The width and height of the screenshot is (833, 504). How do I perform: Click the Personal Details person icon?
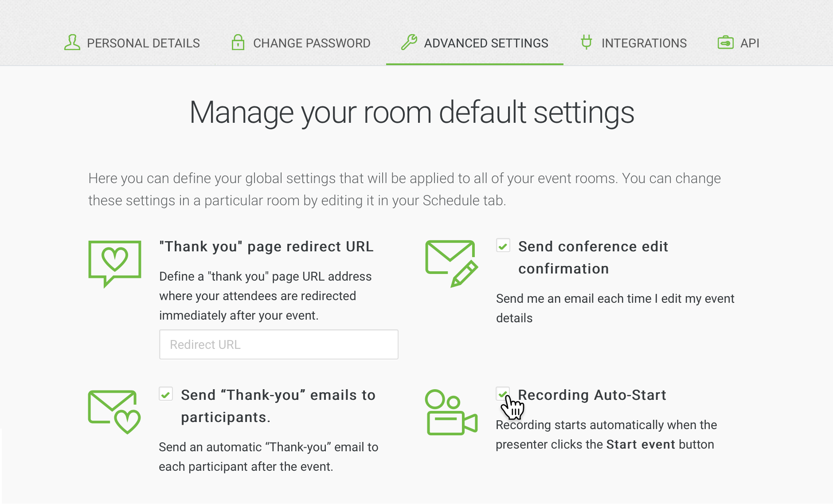(72, 43)
